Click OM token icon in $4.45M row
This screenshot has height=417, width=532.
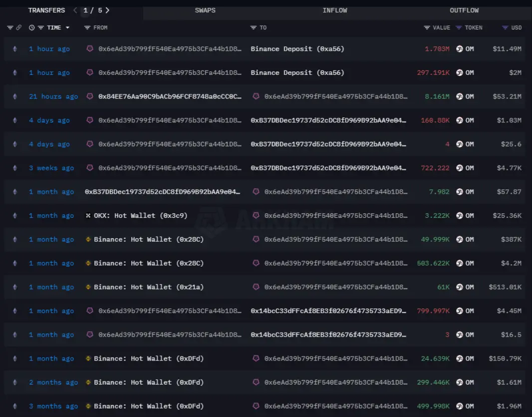(x=460, y=311)
